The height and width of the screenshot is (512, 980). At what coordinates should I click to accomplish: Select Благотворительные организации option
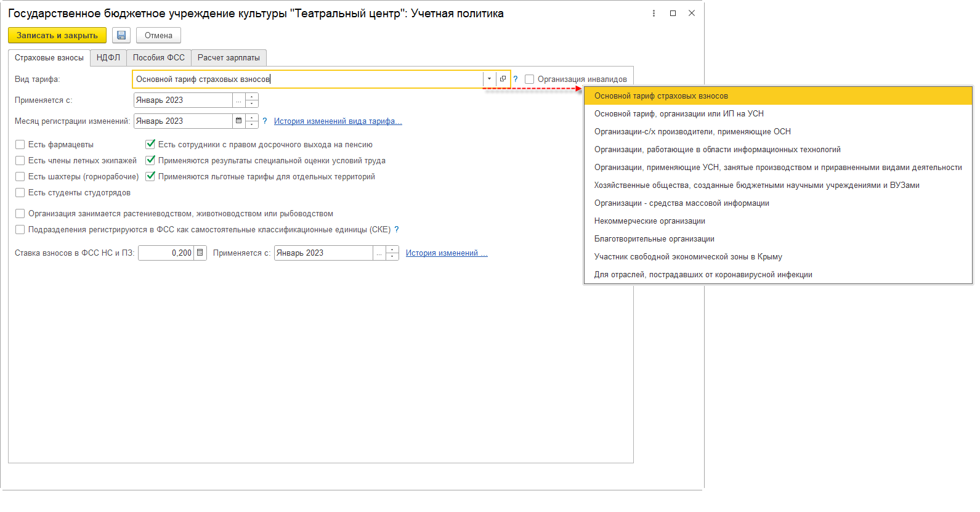(778, 238)
